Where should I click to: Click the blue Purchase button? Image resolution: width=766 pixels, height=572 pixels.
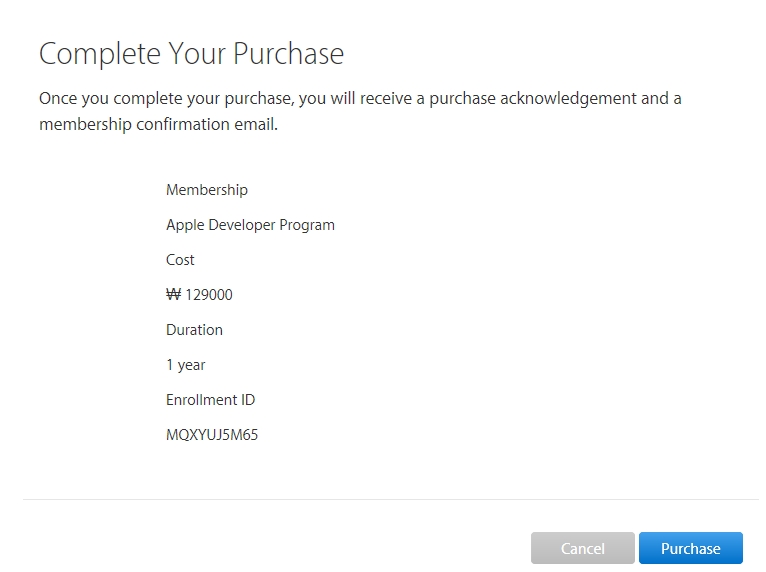click(690, 548)
